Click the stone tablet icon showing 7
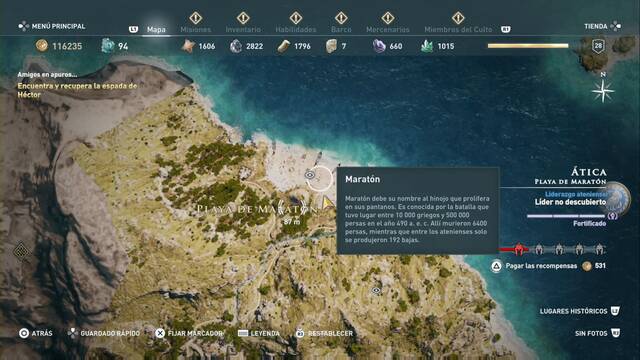 tap(331, 46)
